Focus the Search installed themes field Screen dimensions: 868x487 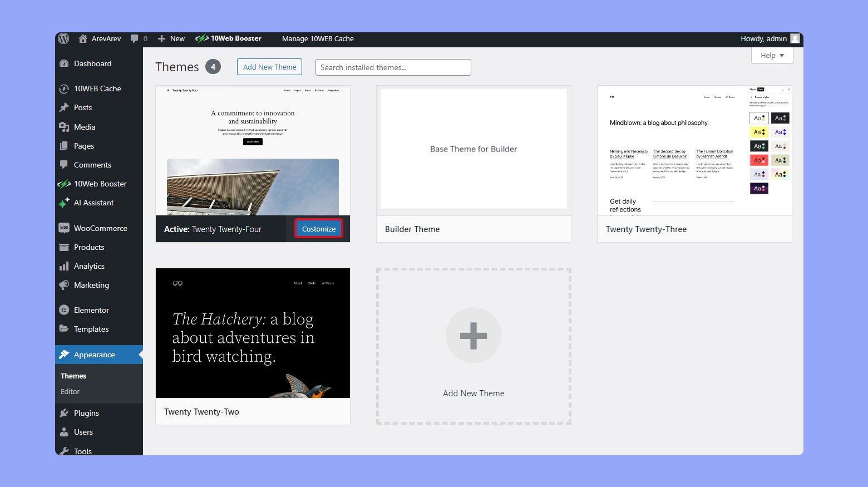(393, 67)
